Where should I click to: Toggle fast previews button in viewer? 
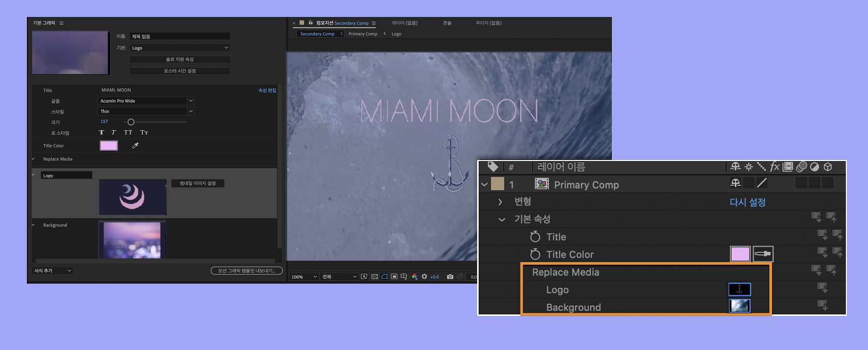(364, 277)
